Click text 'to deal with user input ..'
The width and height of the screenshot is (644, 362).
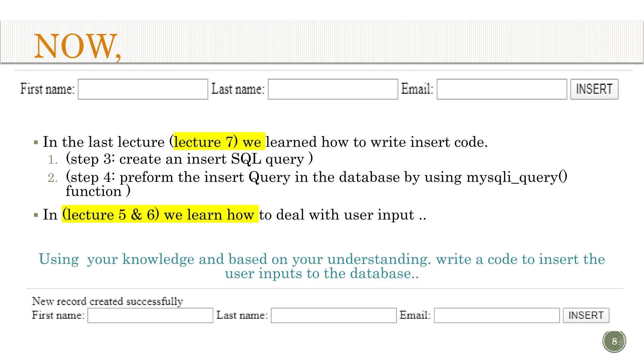pos(343,215)
